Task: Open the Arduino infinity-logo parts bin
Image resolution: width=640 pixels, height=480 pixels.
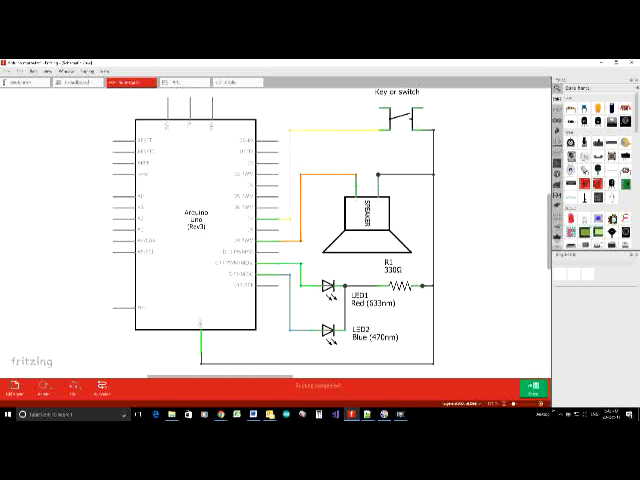Action: (x=557, y=120)
